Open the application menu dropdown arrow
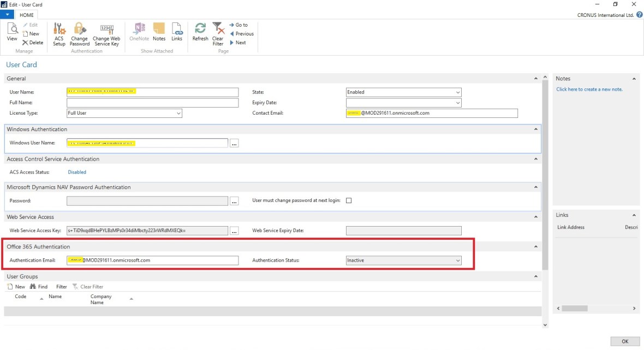The width and height of the screenshot is (644, 350). tap(8, 15)
